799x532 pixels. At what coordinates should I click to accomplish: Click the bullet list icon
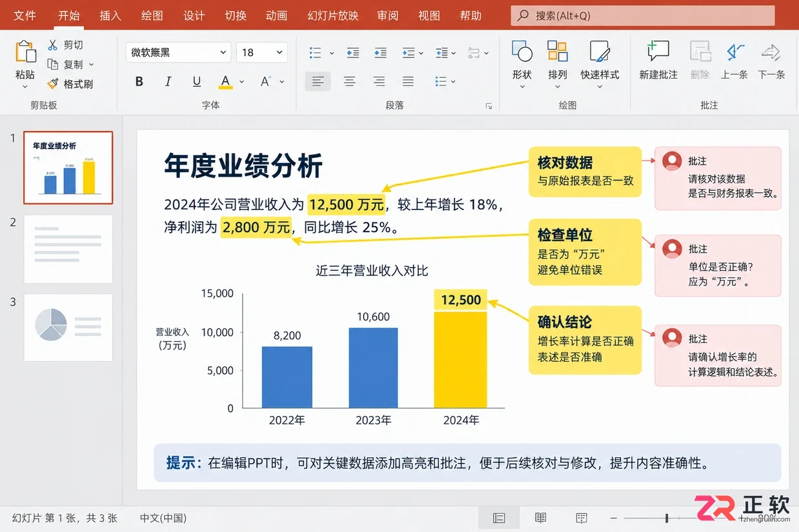(315, 53)
